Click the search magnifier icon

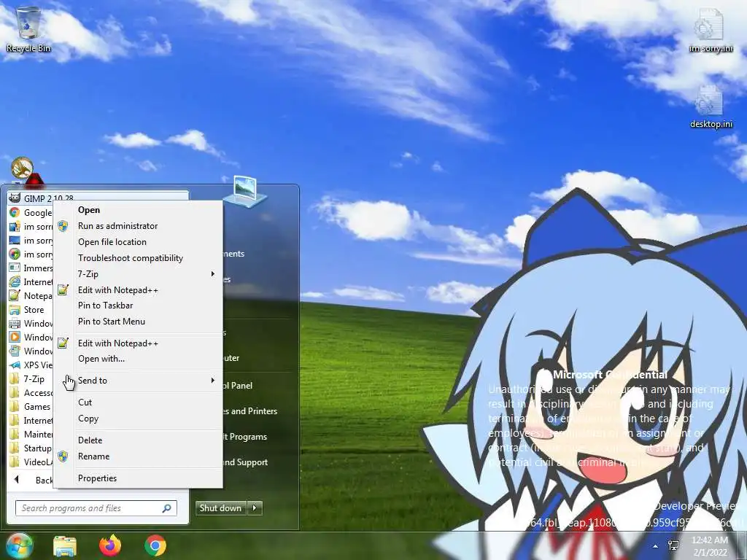tap(167, 508)
